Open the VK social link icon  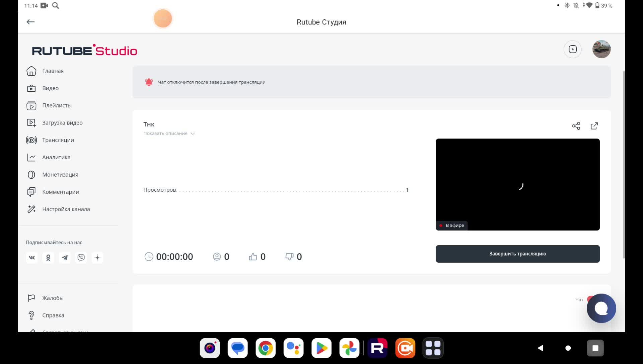tap(32, 258)
